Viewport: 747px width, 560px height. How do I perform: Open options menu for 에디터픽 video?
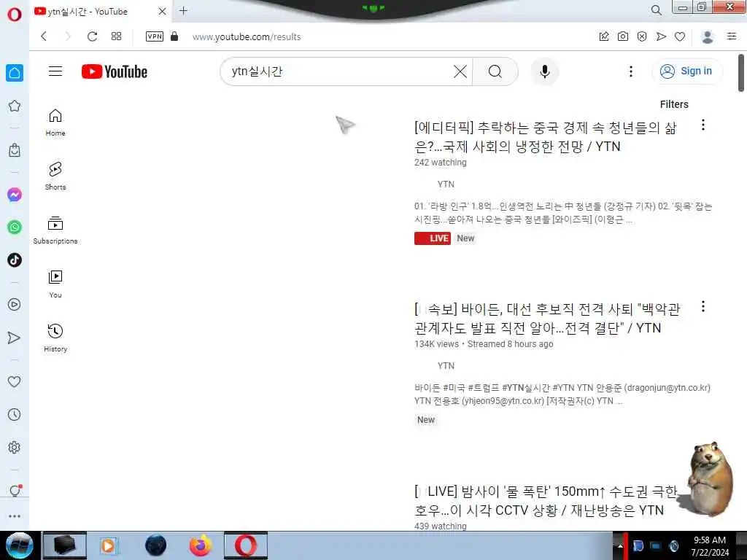coord(703,125)
